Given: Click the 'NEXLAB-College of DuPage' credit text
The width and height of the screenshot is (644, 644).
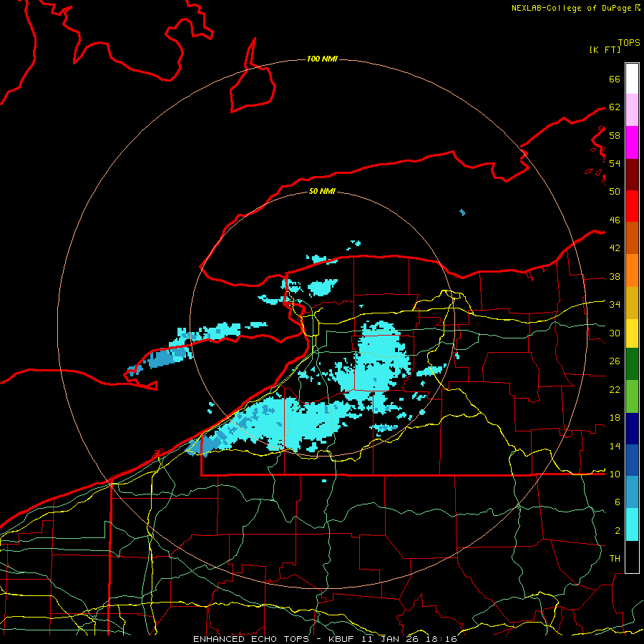Looking at the screenshot, I should [571, 8].
